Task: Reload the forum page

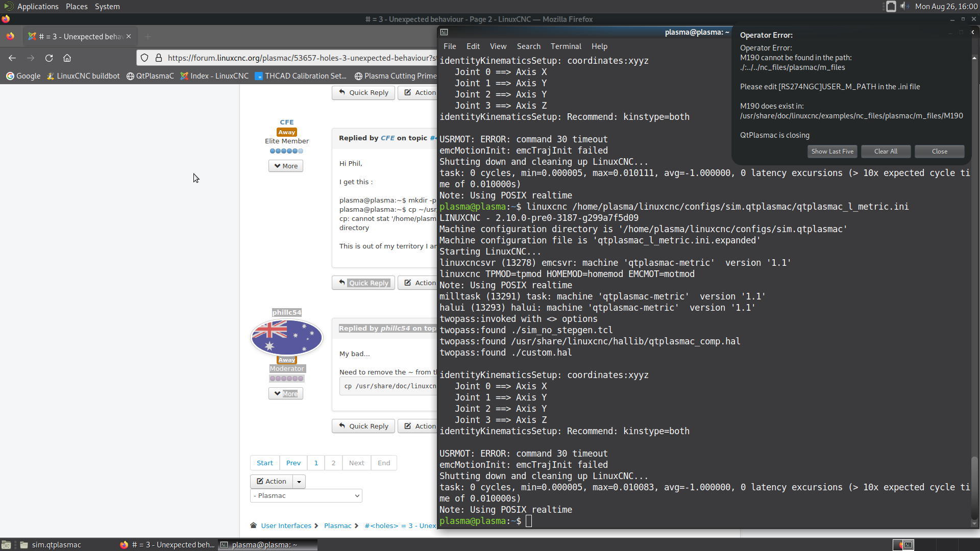Action: [x=49, y=58]
